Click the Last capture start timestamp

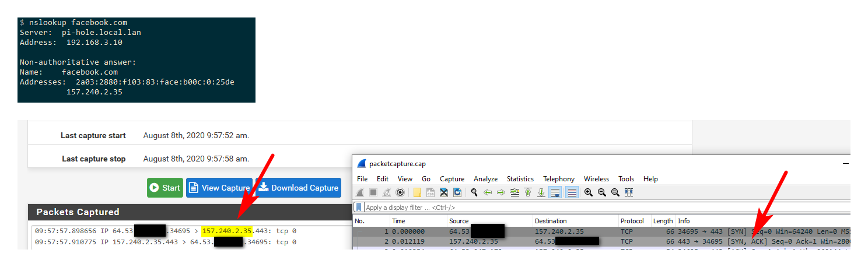click(196, 135)
